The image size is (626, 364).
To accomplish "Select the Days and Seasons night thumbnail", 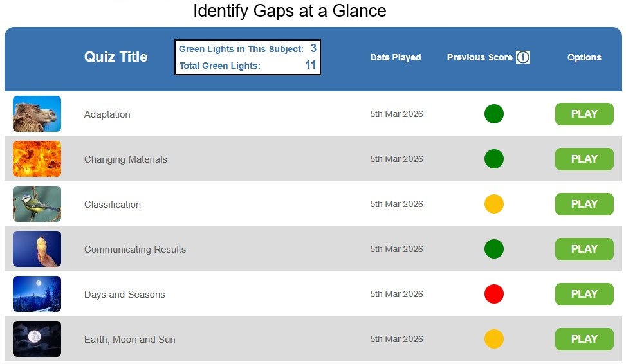I will click(x=37, y=294).
